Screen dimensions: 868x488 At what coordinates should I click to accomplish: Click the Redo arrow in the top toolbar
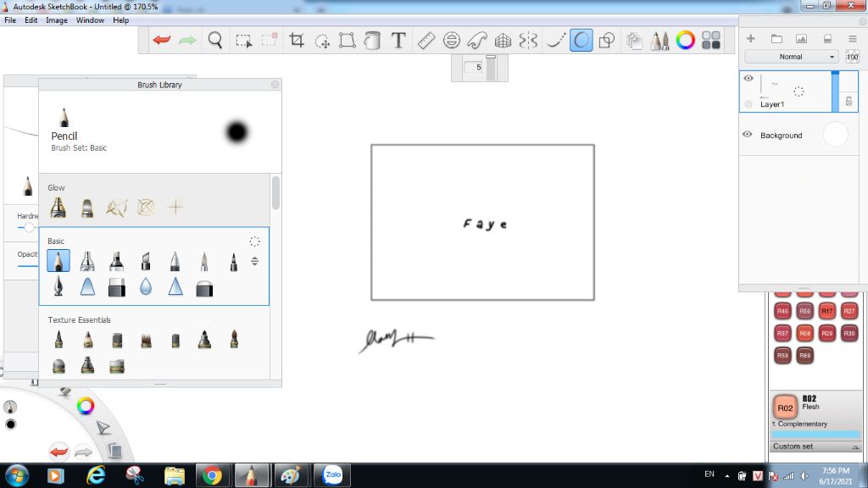click(187, 40)
